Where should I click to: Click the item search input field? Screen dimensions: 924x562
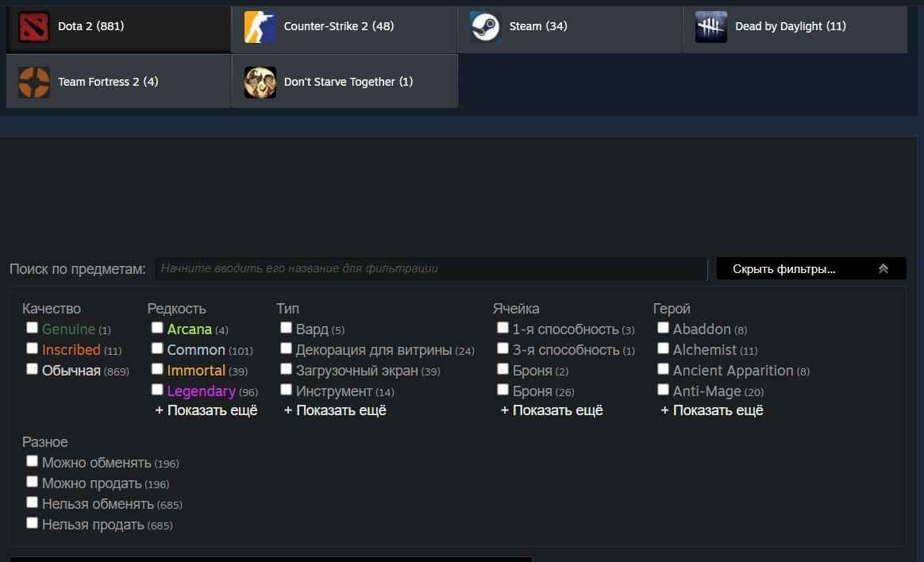431,268
